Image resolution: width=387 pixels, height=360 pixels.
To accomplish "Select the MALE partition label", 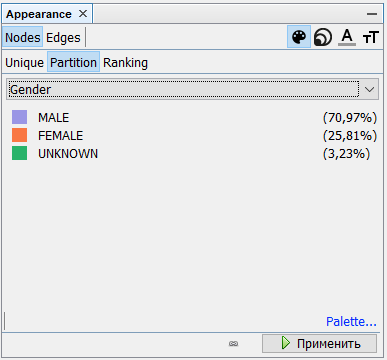I will click(54, 118).
